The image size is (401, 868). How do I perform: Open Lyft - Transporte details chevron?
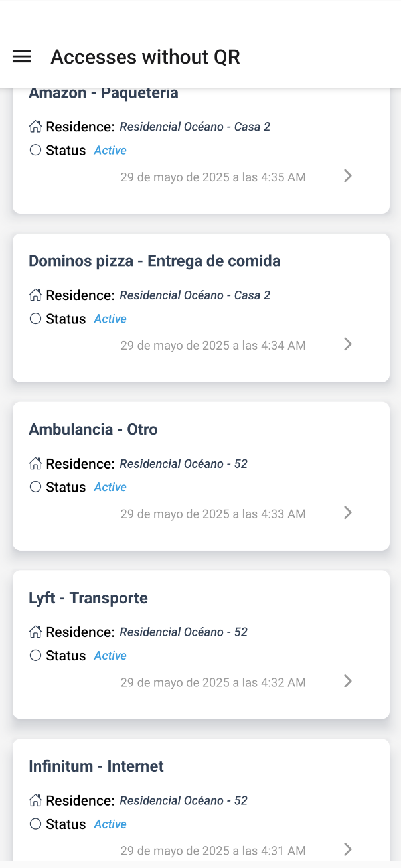pyautogui.click(x=347, y=682)
